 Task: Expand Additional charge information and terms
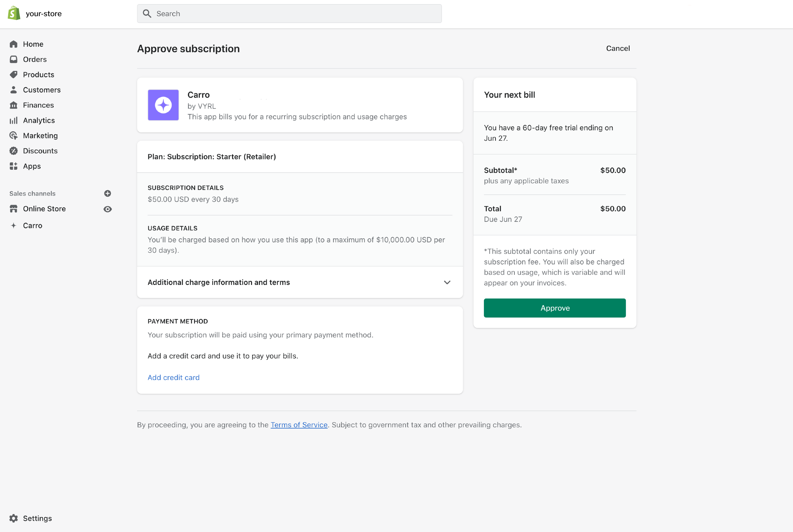(447, 282)
